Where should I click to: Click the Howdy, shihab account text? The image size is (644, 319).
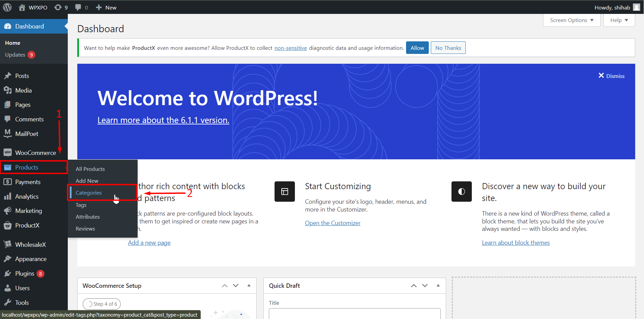[x=612, y=7]
